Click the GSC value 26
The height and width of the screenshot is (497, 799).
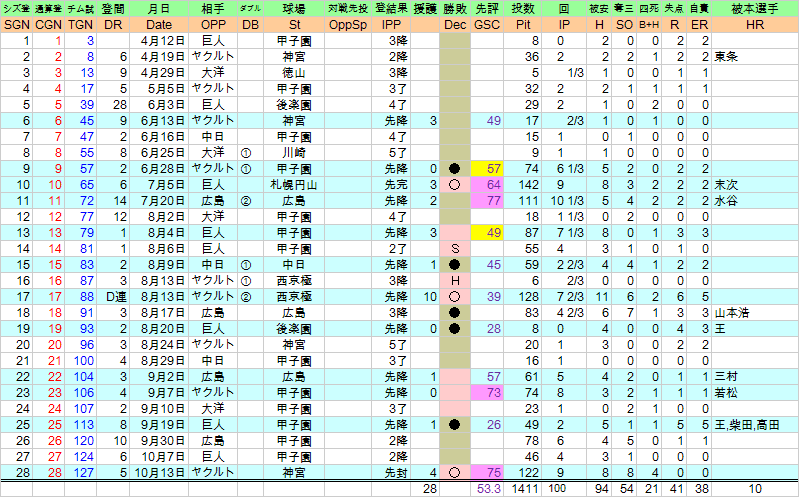[x=487, y=425]
